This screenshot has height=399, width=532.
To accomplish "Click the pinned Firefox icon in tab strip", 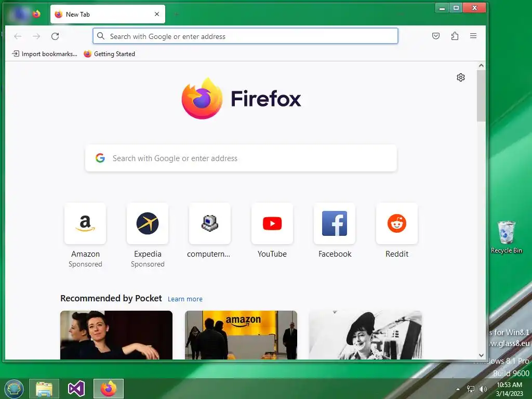I will pos(36,14).
